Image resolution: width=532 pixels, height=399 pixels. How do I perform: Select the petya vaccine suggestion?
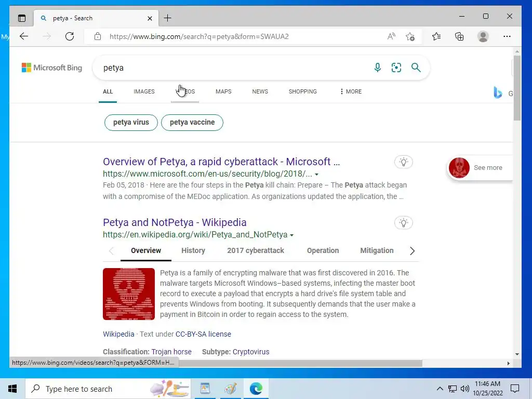point(192,123)
